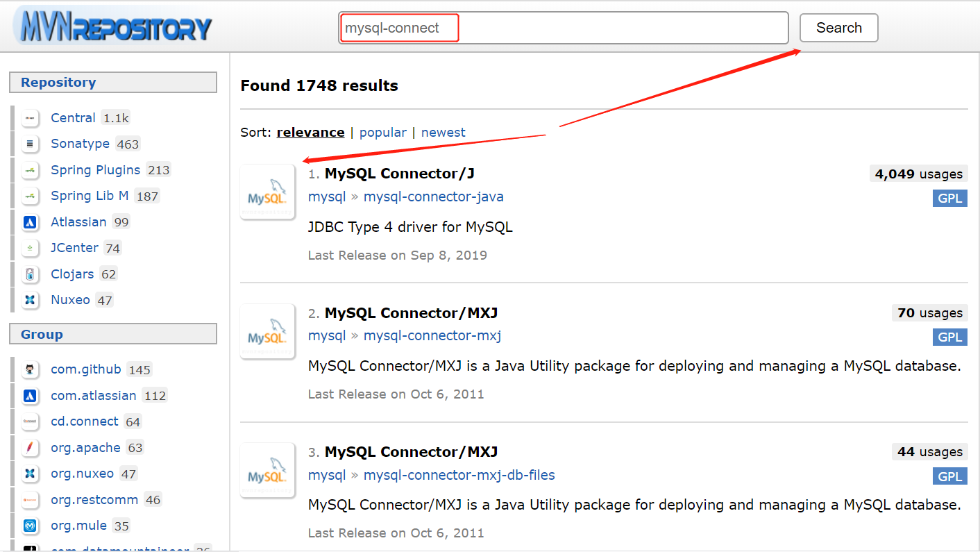
Task: Open the MySQL Connector/J result title
Action: [x=400, y=174]
